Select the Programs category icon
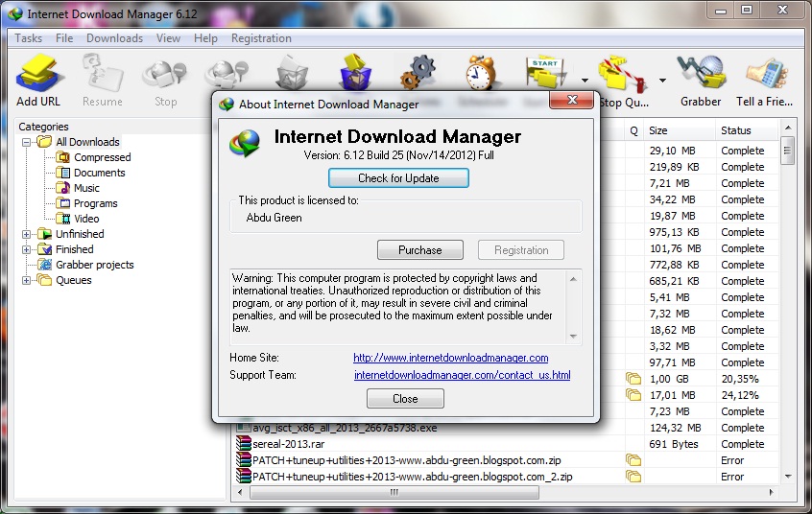This screenshot has width=812, height=514. tap(63, 203)
